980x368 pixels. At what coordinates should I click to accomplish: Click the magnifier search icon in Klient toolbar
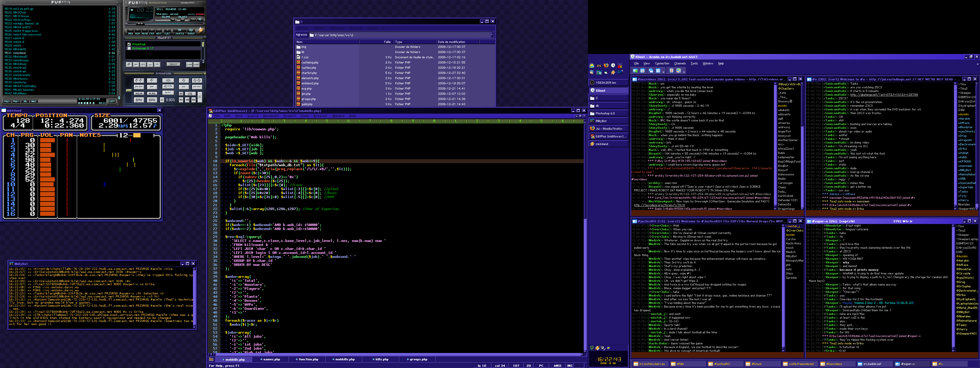pos(643,71)
